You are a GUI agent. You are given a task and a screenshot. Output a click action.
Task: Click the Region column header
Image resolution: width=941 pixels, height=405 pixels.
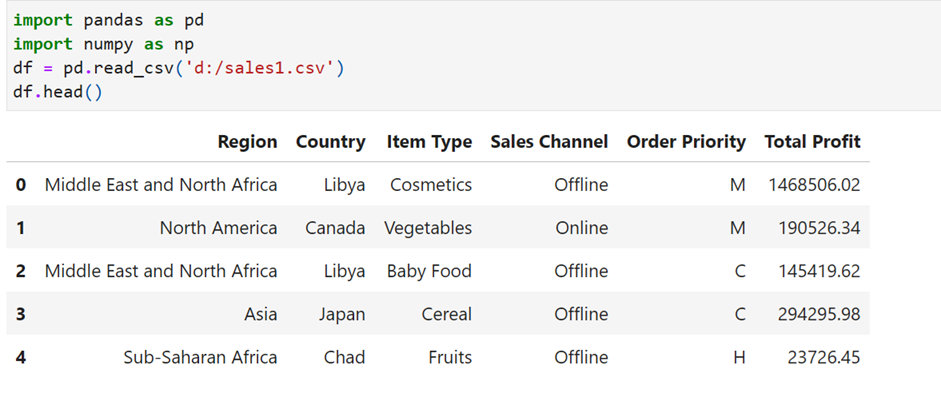point(247,142)
